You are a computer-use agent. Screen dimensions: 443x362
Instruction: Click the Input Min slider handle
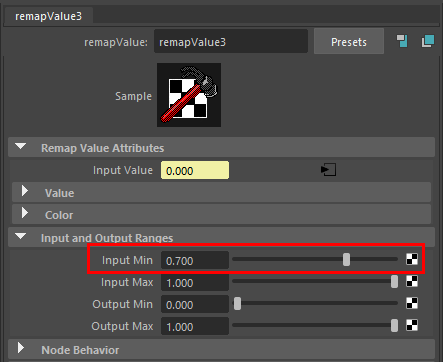pyautogui.click(x=347, y=259)
